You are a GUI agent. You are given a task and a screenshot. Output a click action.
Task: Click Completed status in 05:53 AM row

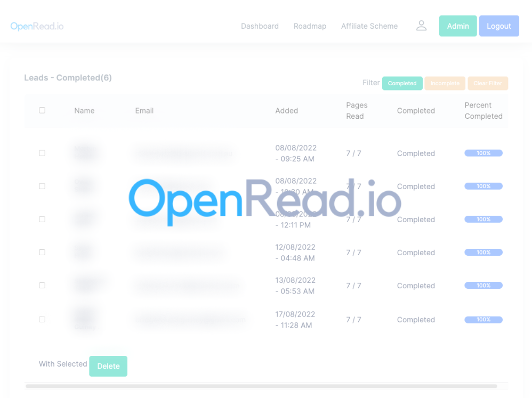pyautogui.click(x=416, y=286)
